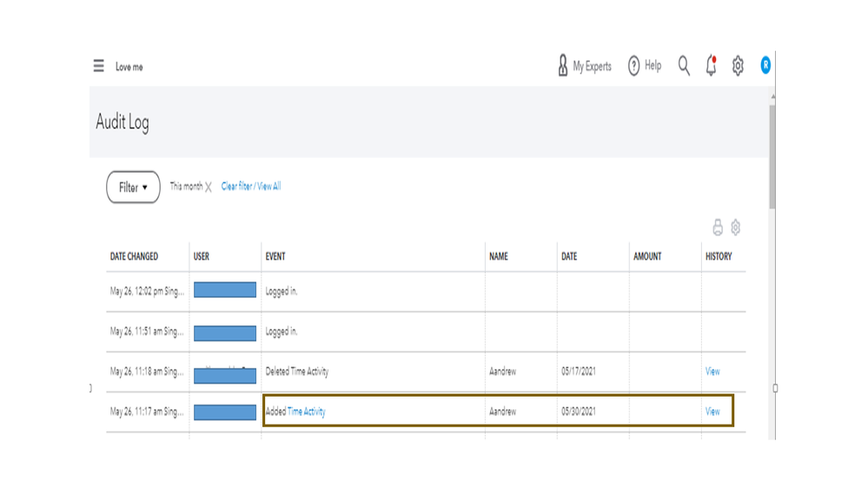868x488 pixels.
Task: Click the vertical scrollbar thumb
Action: (x=772, y=156)
